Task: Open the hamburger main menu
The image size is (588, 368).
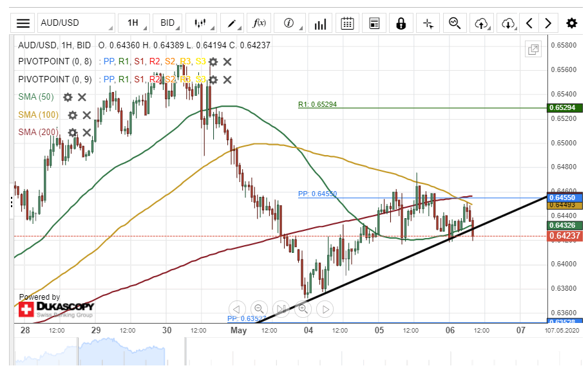Action: click(x=23, y=23)
